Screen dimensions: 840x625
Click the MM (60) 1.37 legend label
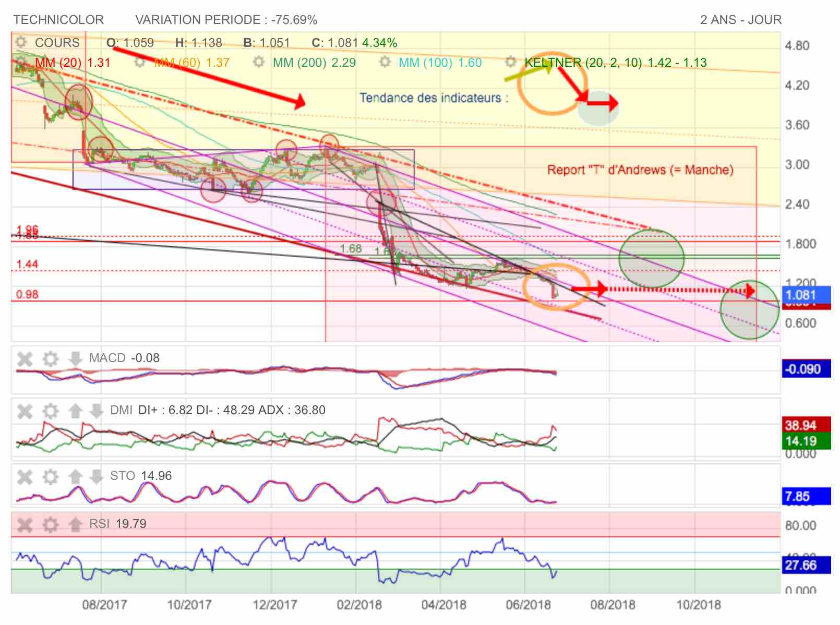191,63
